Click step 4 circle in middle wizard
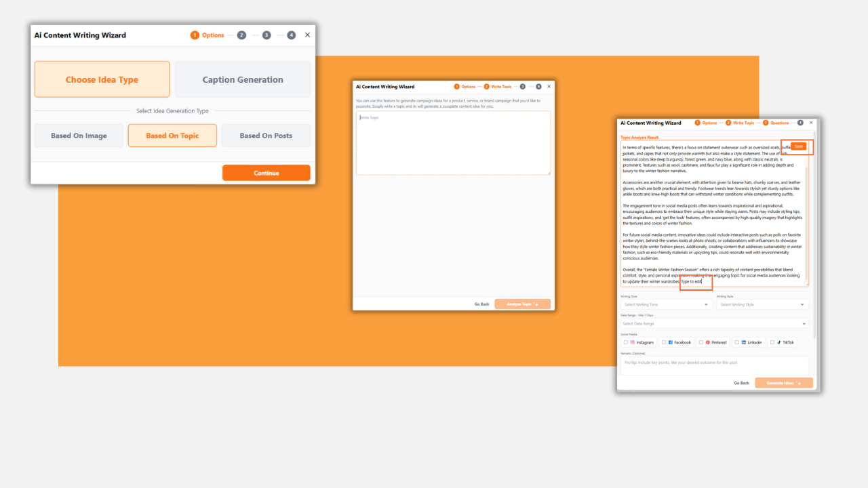The image size is (868, 488). pos(538,87)
